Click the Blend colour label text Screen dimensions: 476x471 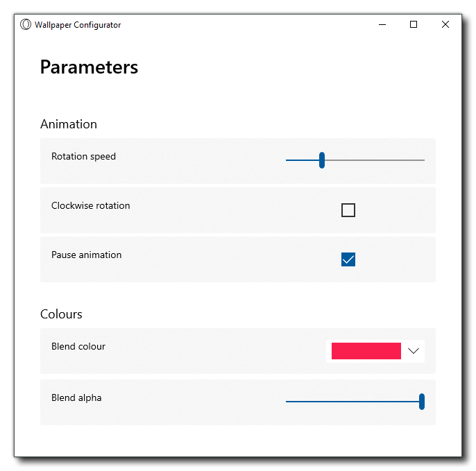pyautogui.click(x=78, y=347)
